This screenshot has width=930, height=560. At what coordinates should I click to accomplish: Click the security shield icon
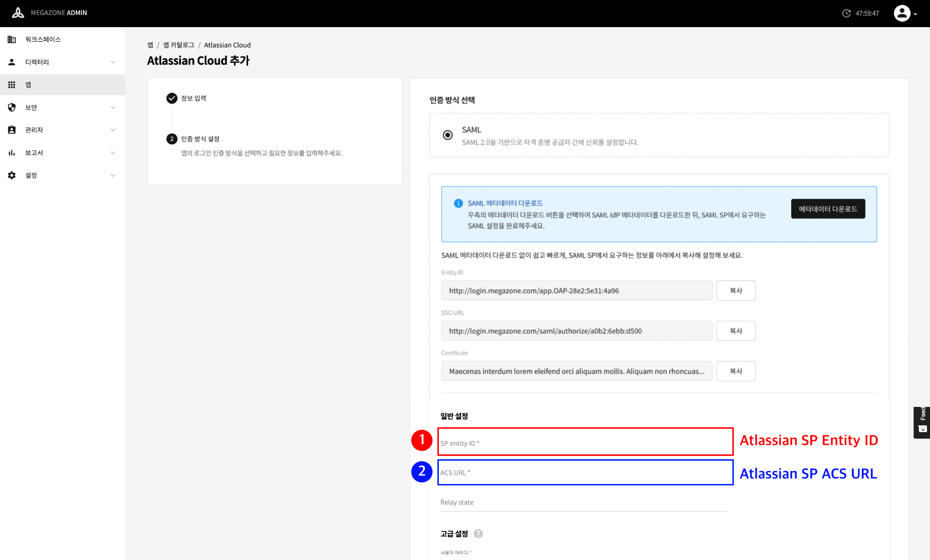pyautogui.click(x=12, y=108)
